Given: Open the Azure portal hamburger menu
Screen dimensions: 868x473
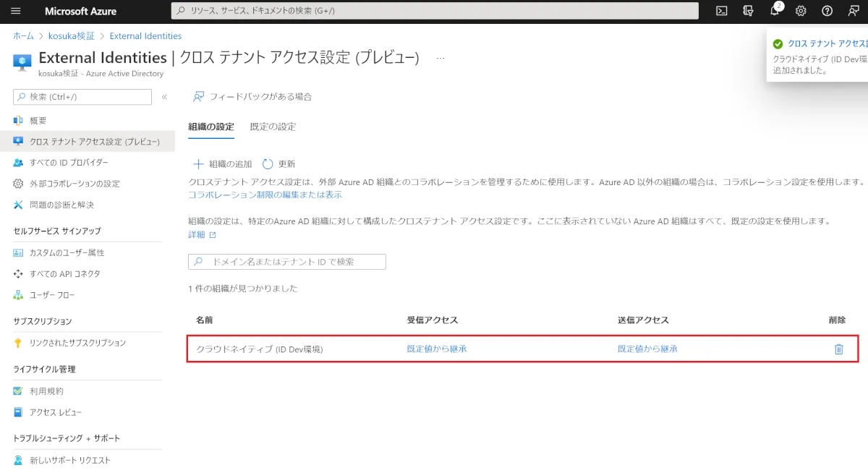Looking at the screenshot, I should 16,11.
